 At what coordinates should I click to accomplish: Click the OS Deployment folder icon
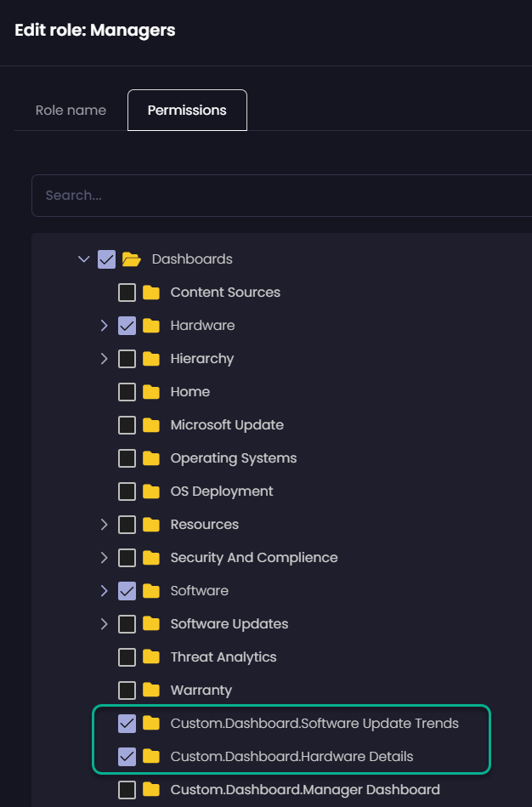tap(151, 492)
